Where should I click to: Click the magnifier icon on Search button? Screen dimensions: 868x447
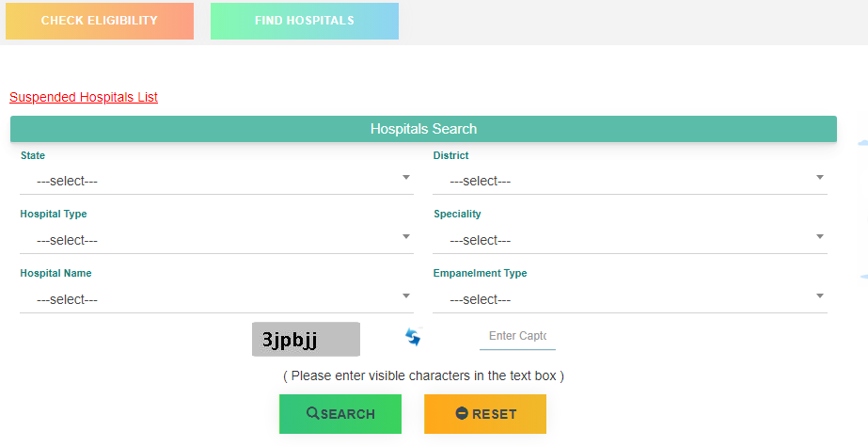click(313, 413)
